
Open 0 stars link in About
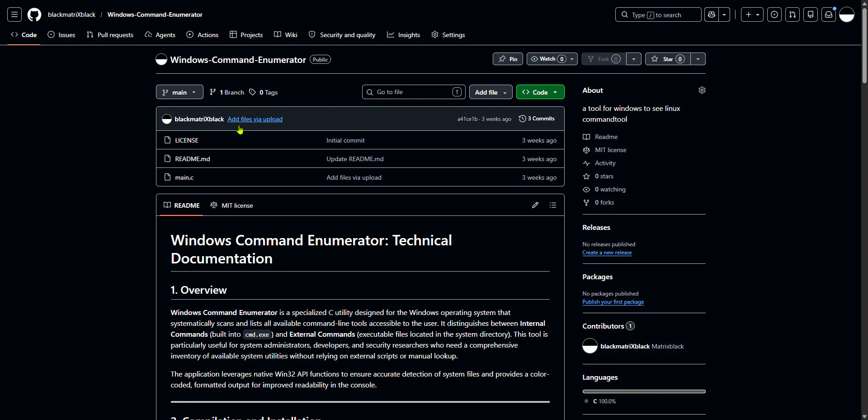[604, 176]
